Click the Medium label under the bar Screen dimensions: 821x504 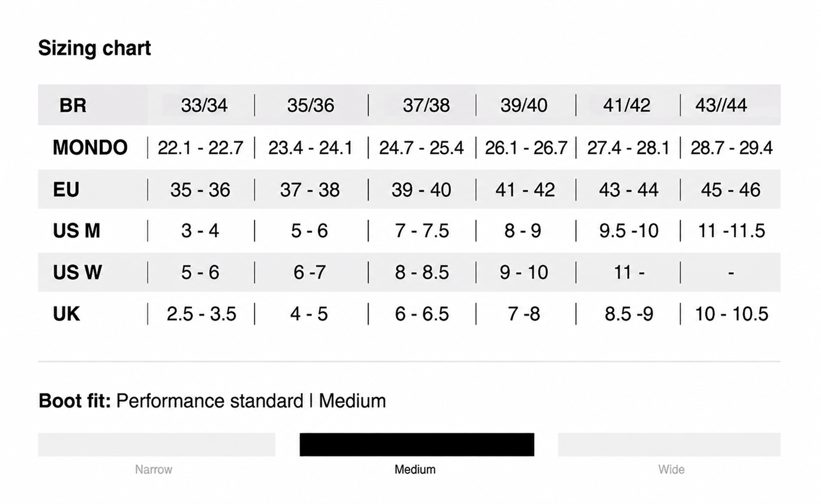(415, 469)
